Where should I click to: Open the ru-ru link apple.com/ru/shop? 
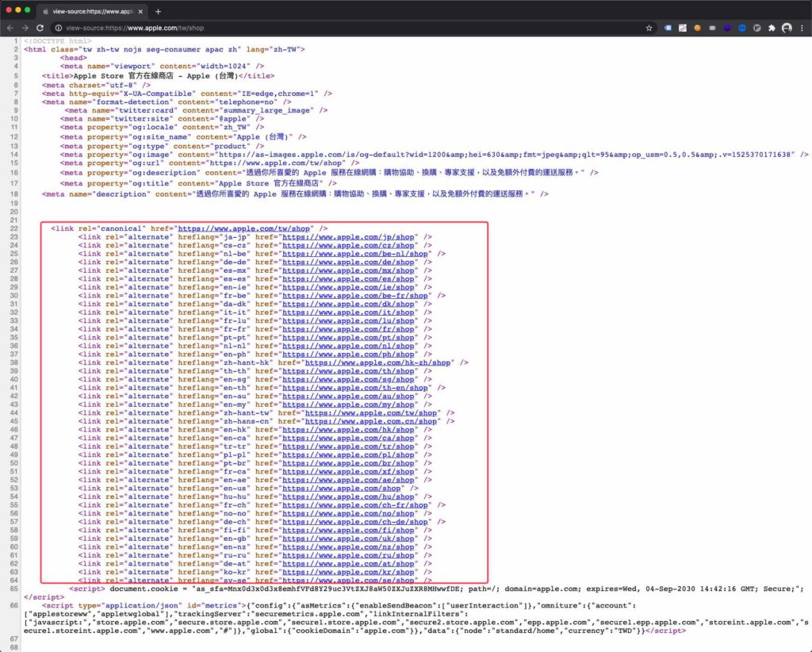tap(348, 555)
